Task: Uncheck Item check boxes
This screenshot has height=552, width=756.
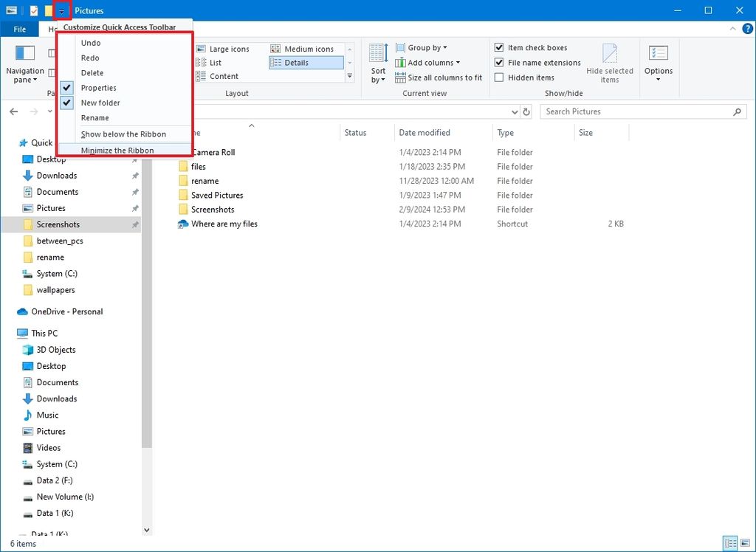Action: click(x=499, y=47)
